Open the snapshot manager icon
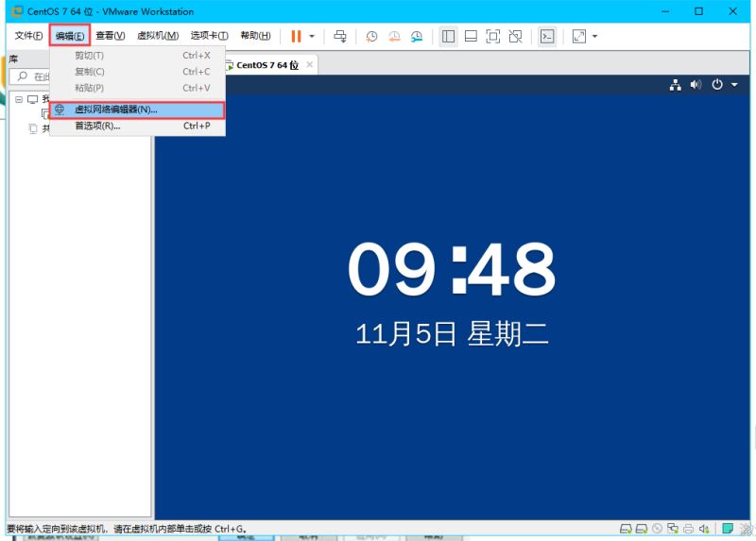 pyautogui.click(x=417, y=36)
